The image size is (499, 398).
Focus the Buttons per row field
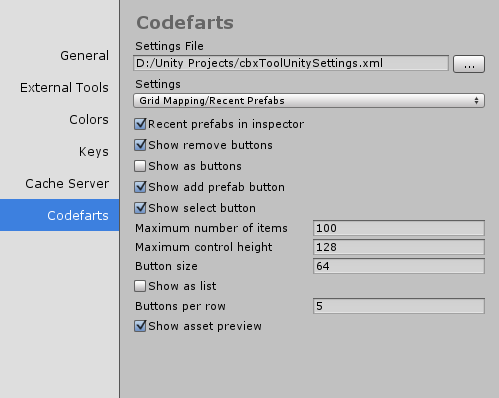[x=399, y=306]
